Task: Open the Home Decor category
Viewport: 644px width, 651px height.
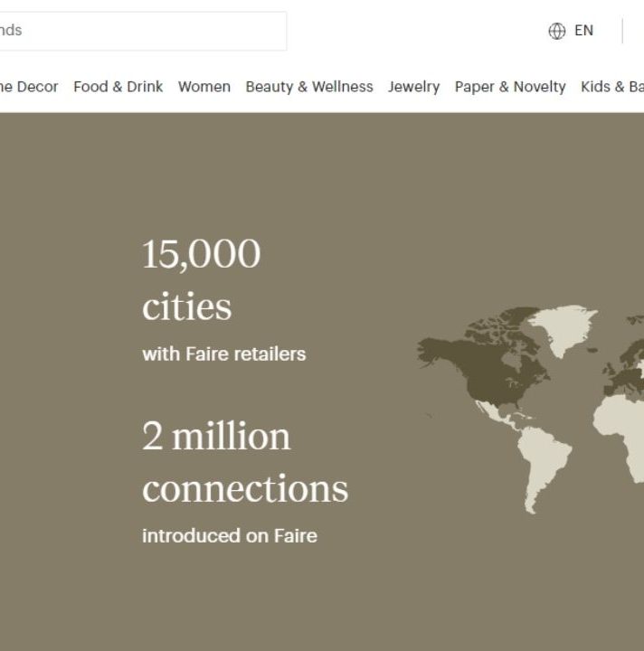Action: tap(29, 87)
